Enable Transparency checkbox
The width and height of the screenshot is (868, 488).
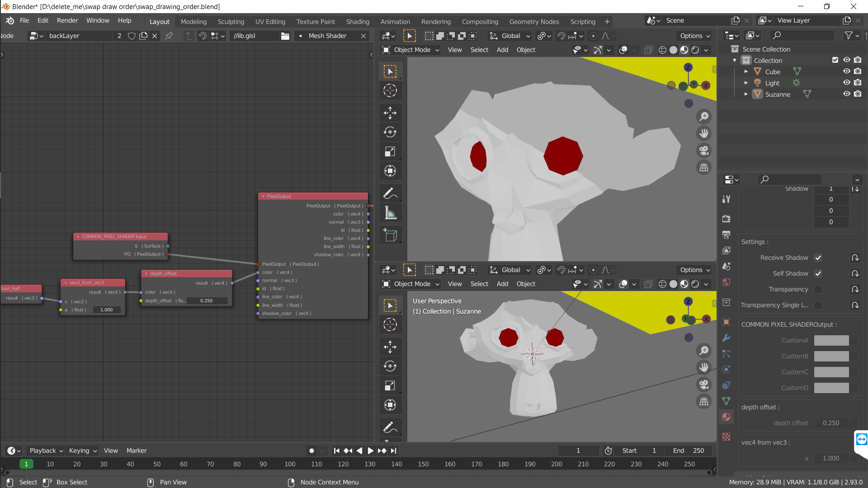818,289
